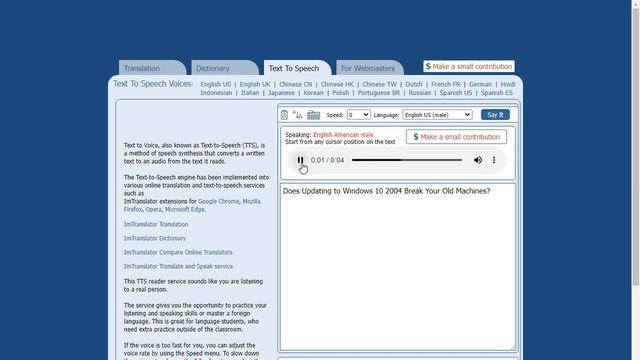
Task: Choose the Chinese CN voice link
Action: pos(296,84)
